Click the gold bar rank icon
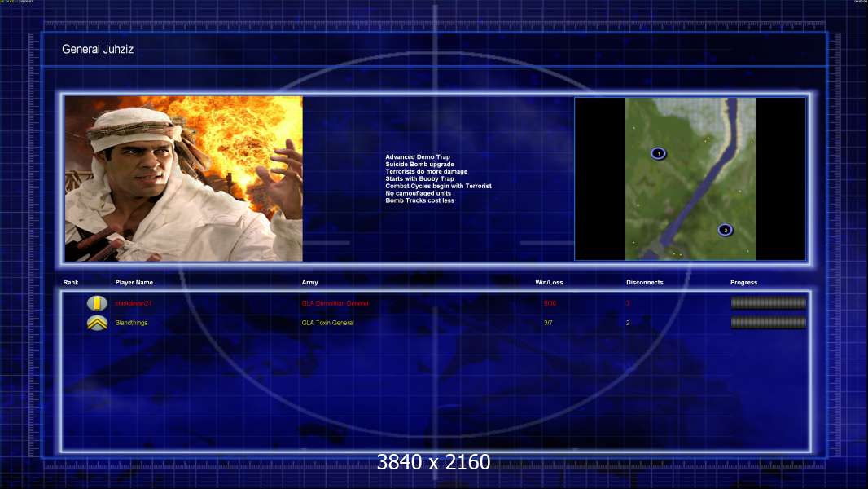Screen dimensions: 868x489 97,303
